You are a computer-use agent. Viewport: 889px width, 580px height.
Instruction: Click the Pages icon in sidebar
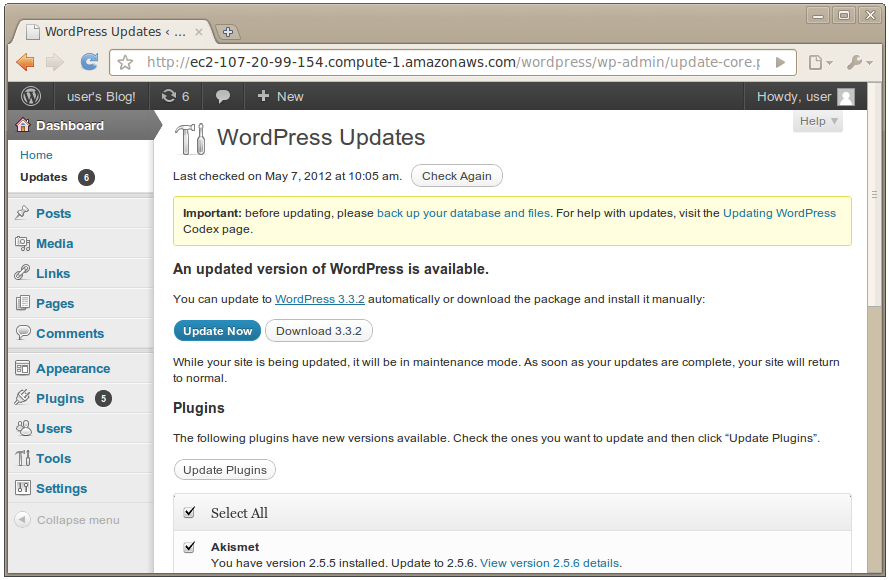point(22,303)
